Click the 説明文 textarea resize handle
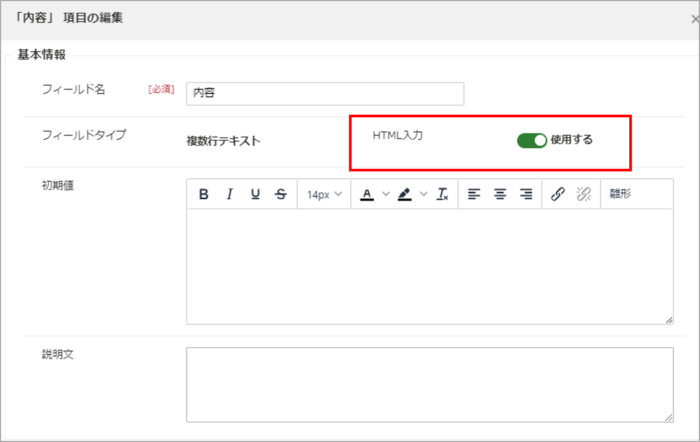Viewport: 700px width, 442px height. [669, 418]
